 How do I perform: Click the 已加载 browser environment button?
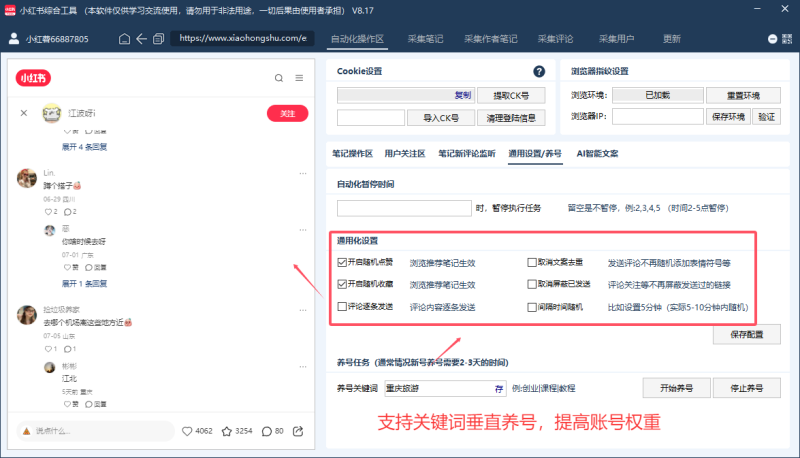[658, 95]
